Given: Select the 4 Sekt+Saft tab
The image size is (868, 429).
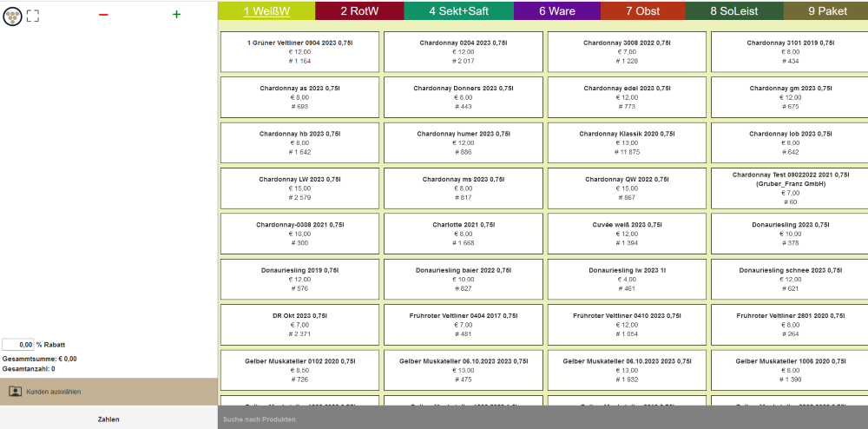Looking at the screenshot, I should [458, 11].
